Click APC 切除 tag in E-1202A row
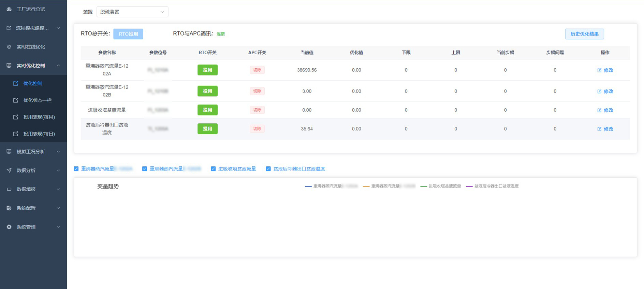This screenshot has height=289, width=644. [x=257, y=70]
